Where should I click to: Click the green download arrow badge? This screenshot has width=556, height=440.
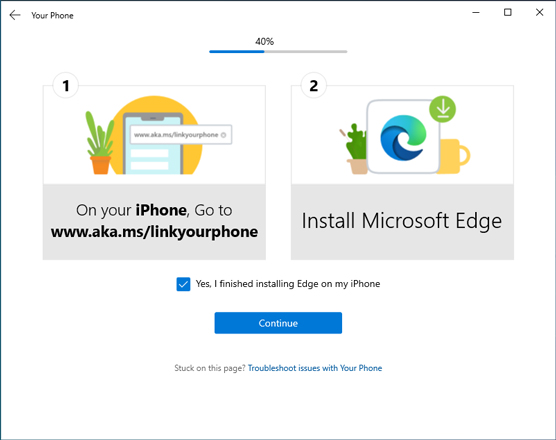[x=443, y=109]
